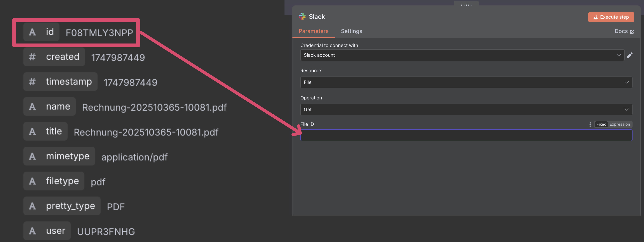Click the number type icon next to created field
This screenshot has height=242, width=644.
pyautogui.click(x=32, y=57)
